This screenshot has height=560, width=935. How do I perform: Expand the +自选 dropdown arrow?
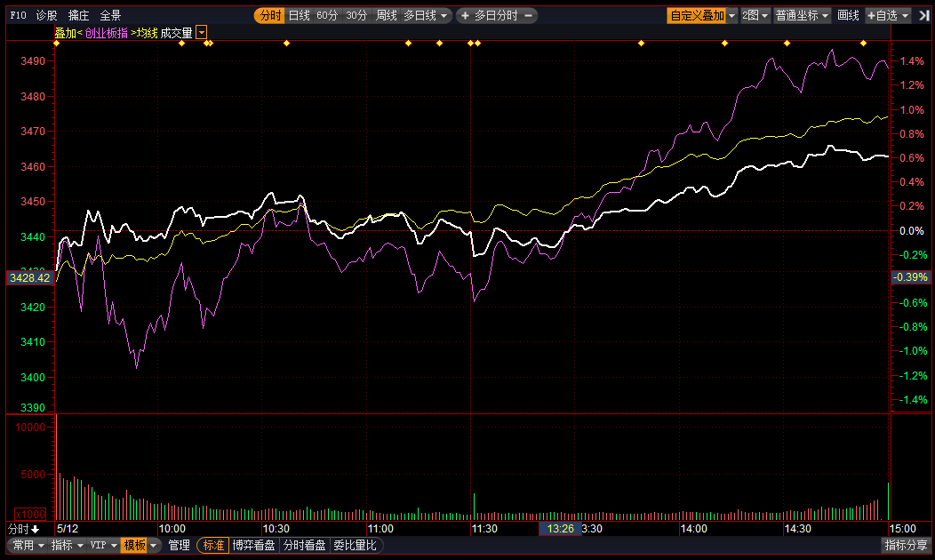[x=905, y=15]
